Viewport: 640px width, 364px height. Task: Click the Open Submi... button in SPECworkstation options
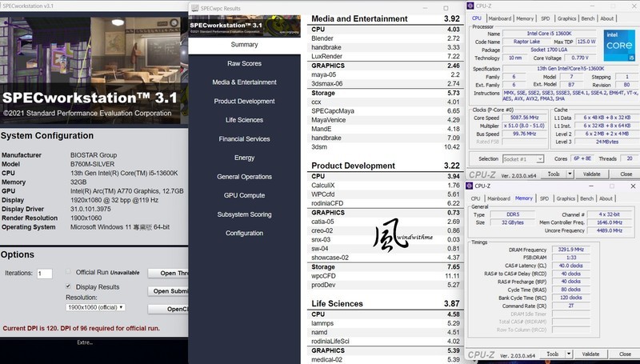(169, 291)
